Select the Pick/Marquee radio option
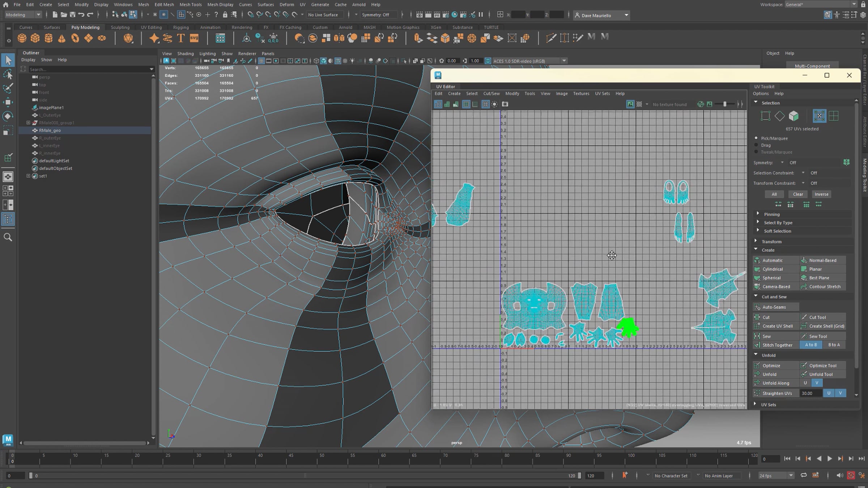 click(756, 138)
